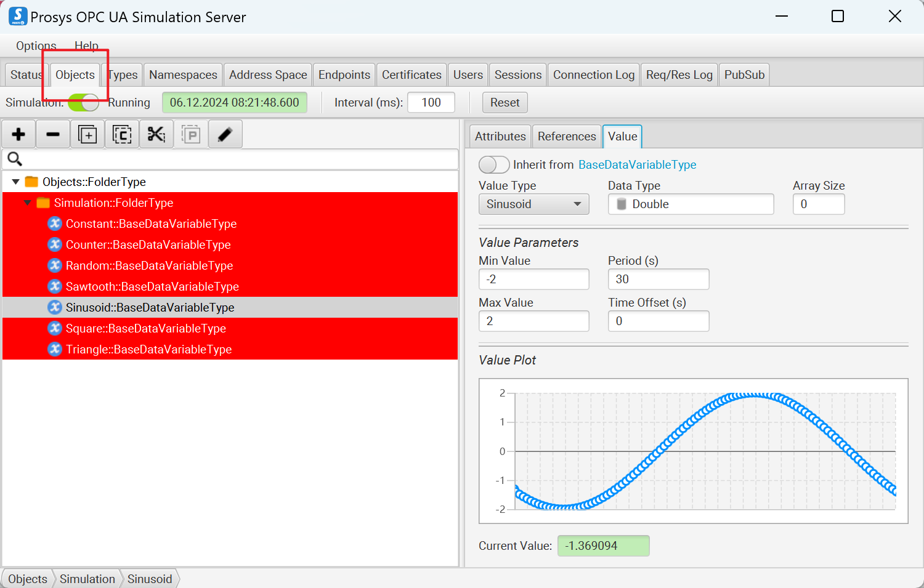Follow the BaseDataVariableType link
The height and width of the screenshot is (588, 924).
(x=638, y=164)
